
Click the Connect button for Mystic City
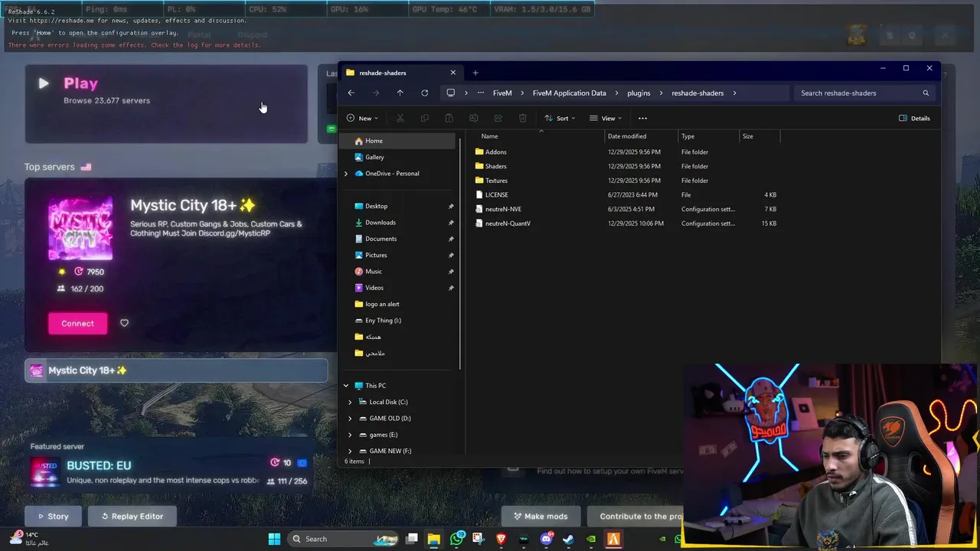point(78,323)
